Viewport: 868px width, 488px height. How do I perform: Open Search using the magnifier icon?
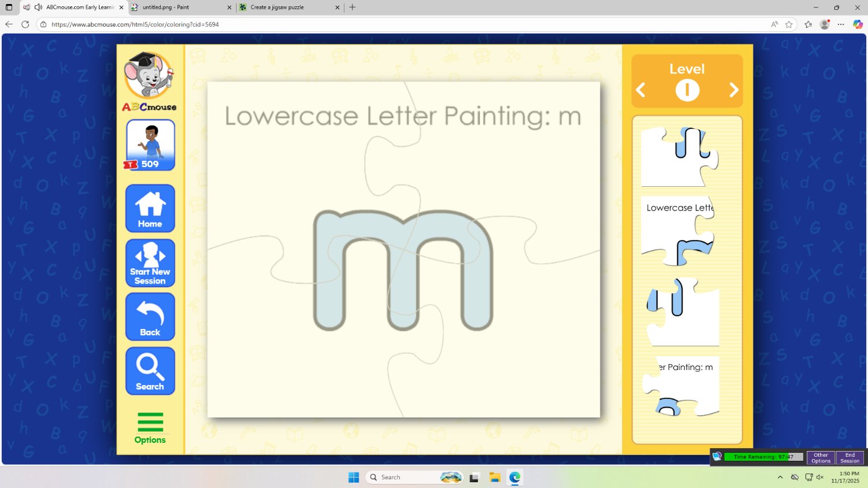coord(150,371)
